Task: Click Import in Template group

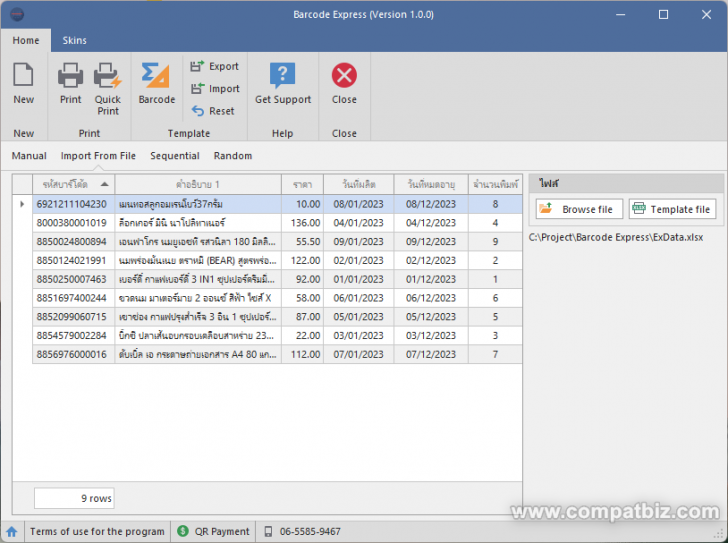Action: [215, 89]
